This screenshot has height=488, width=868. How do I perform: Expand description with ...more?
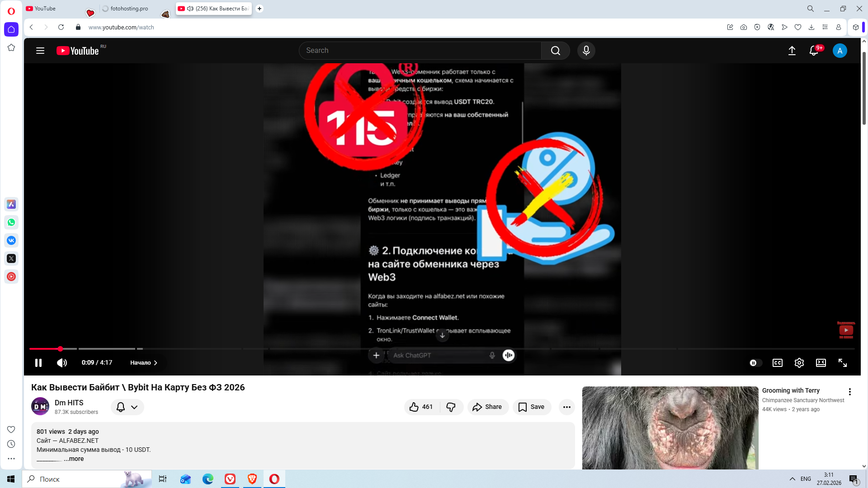[74, 459]
